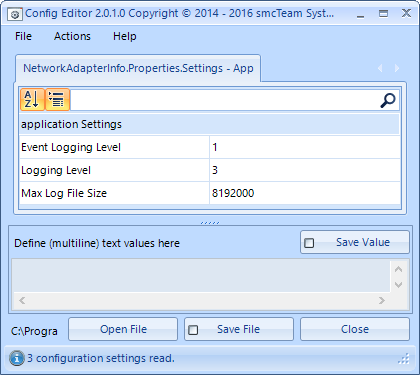Tick the Save Value checkbox

[309, 243]
